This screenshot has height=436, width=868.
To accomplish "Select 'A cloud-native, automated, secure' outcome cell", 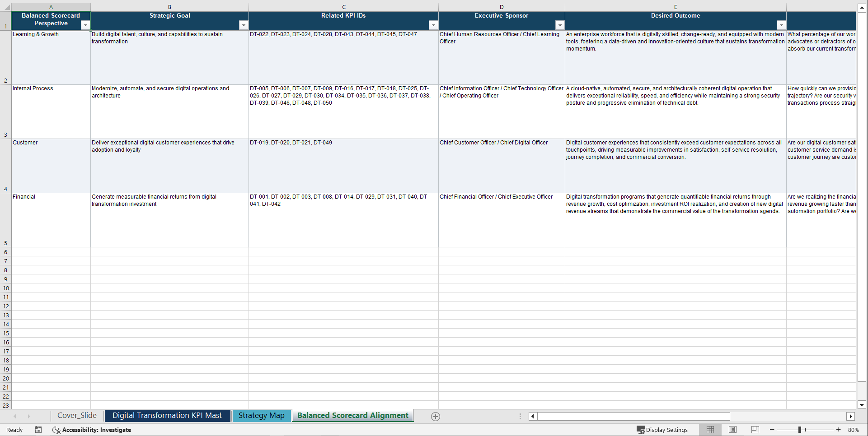I will point(676,111).
